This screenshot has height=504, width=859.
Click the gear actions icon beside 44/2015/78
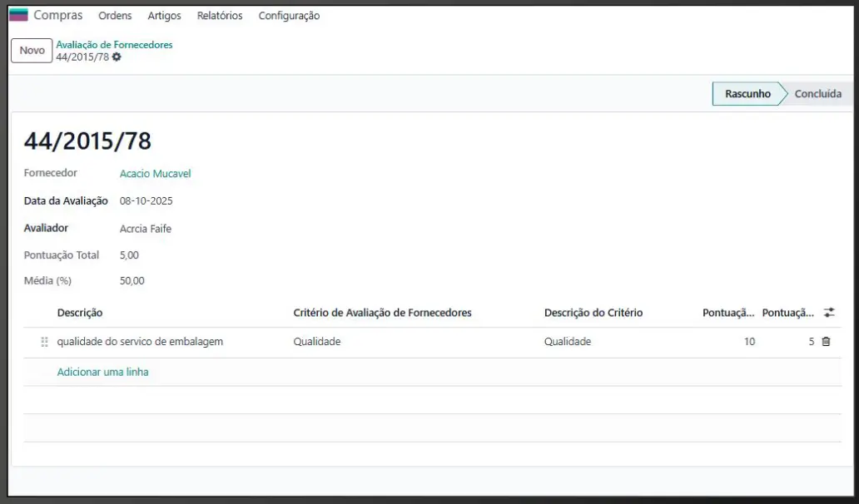117,57
